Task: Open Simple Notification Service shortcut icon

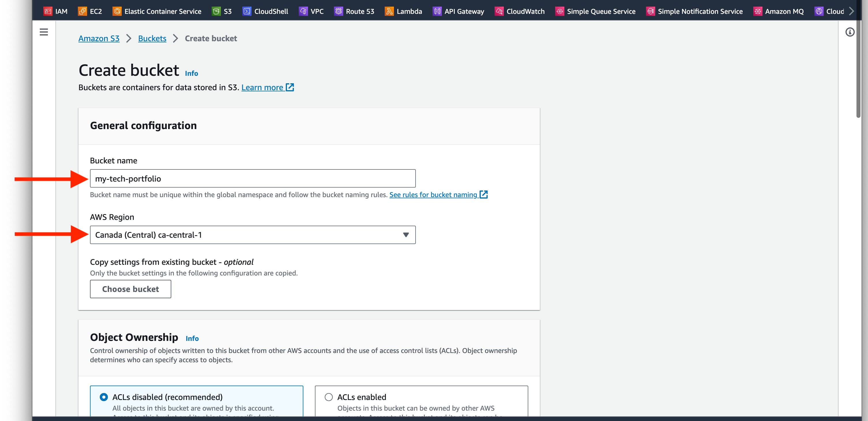Action: coord(650,11)
